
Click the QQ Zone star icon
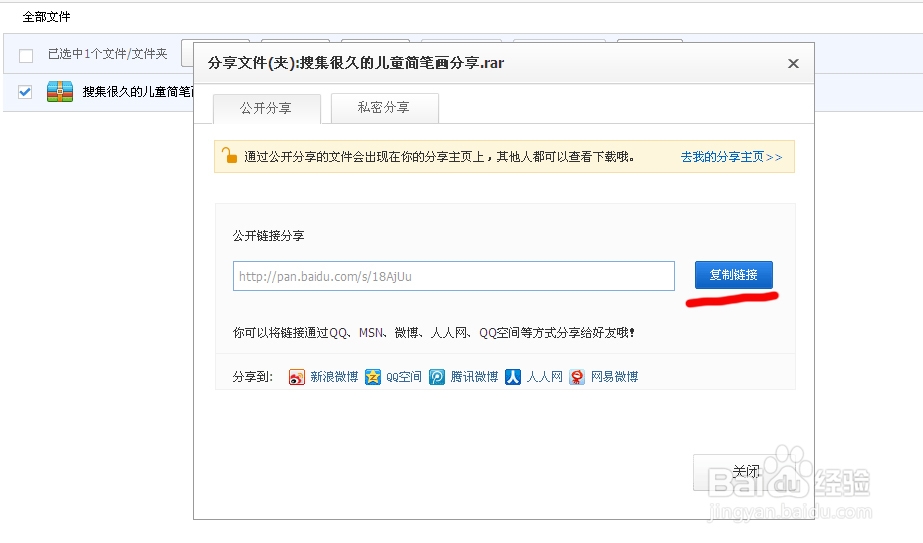pyautogui.click(x=373, y=377)
